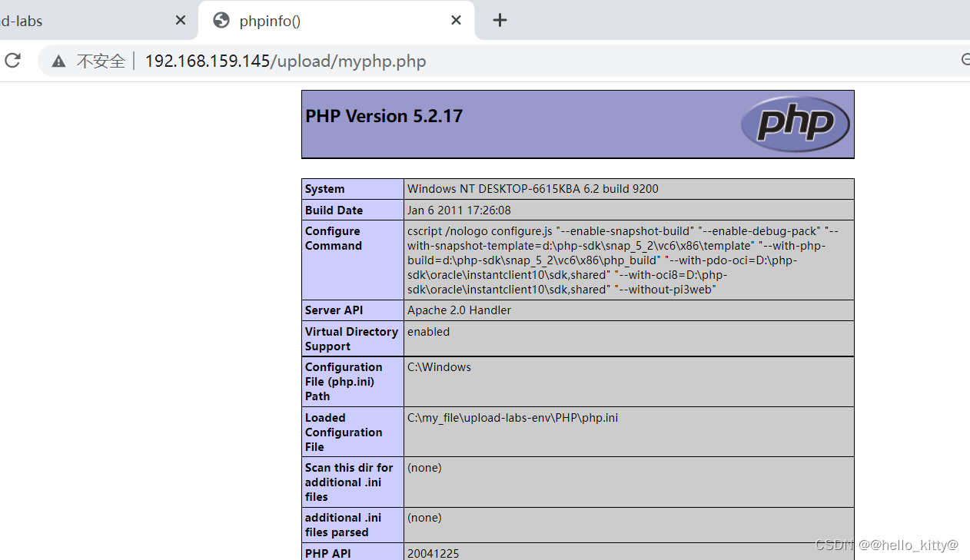Image resolution: width=970 pixels, height=560 pixels.
Task: Select the Jan 6 2011 17:26:08 value
Action: pos(459,210)
